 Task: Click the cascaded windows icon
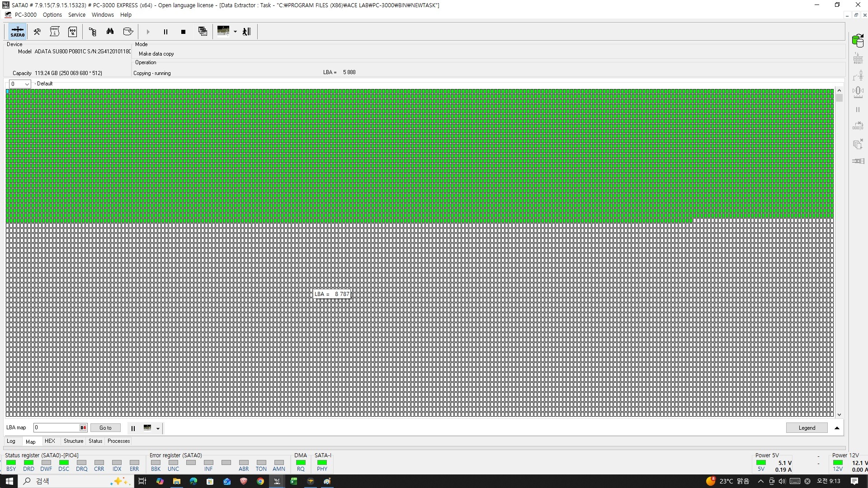click(203, 32)
